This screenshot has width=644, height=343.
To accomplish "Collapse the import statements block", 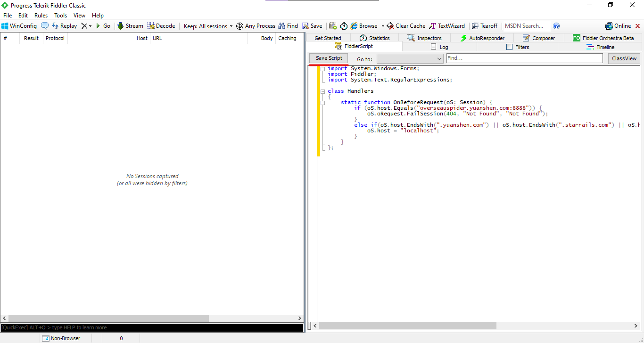I will tap(323, 68).
